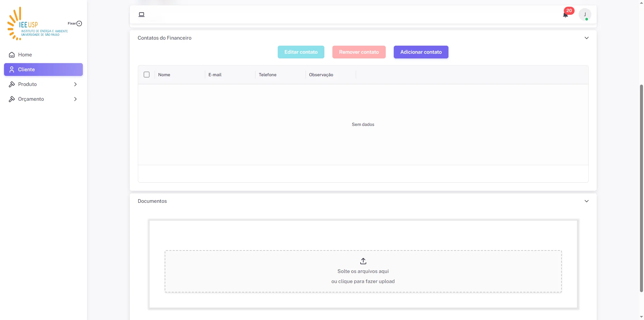Click the Cliente person icon
The image size is (644, 320).
(x=12, y=70)
